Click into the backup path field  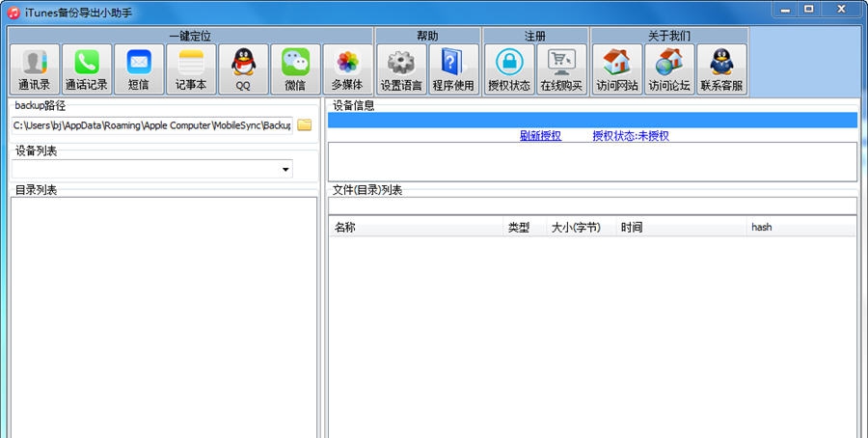tap(151, 125)
